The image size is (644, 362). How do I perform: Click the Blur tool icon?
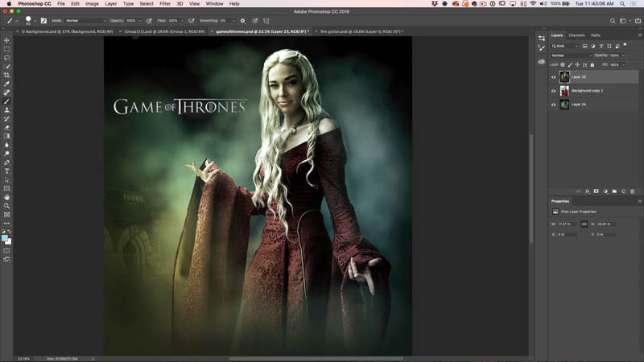[x=6, y=145]
